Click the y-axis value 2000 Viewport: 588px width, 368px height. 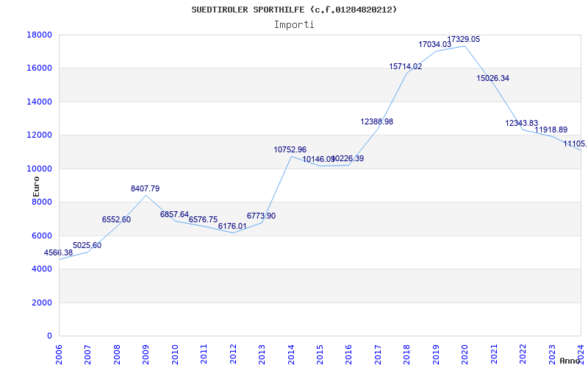(42, 302)
